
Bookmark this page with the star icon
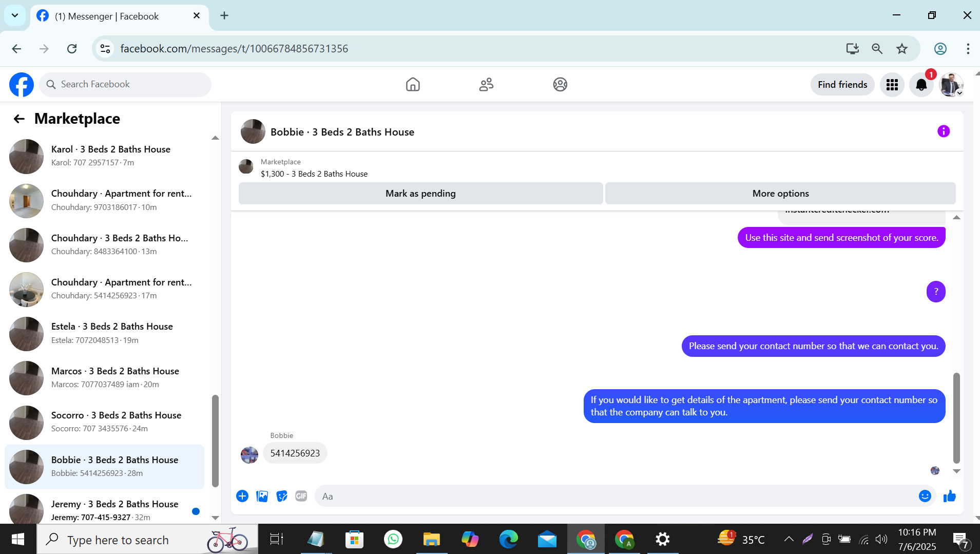tap(902, 49)
